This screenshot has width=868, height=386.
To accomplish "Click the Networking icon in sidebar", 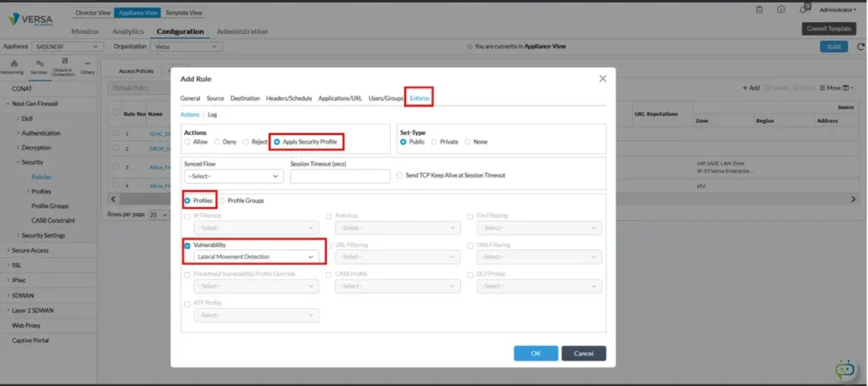I will 14,65.
